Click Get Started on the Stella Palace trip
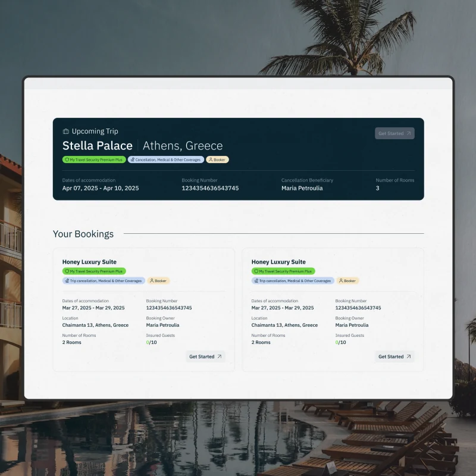This screenshot has width=476, height=476. pyautogui.click(x=394, y=133)
